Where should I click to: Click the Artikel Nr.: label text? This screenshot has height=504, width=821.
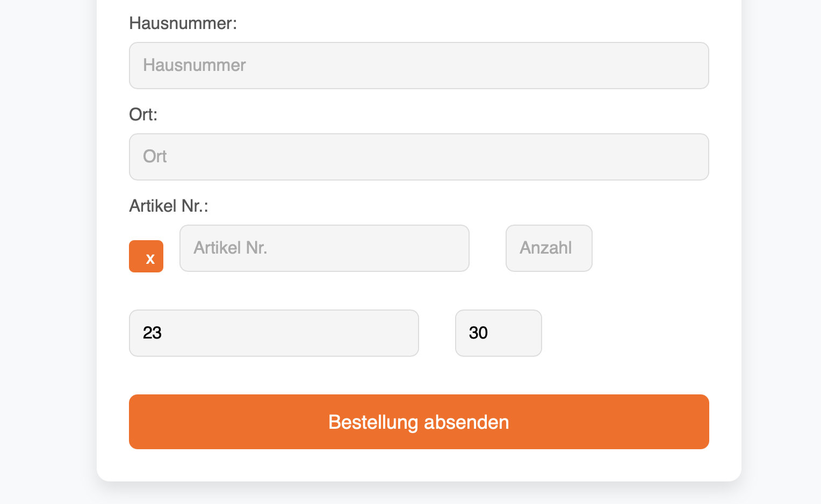click(168, 206)
